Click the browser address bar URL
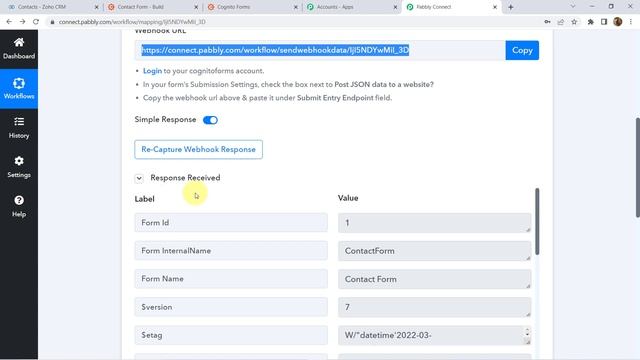Viewport: 640px width, 360px height. (x=132, y=22)
